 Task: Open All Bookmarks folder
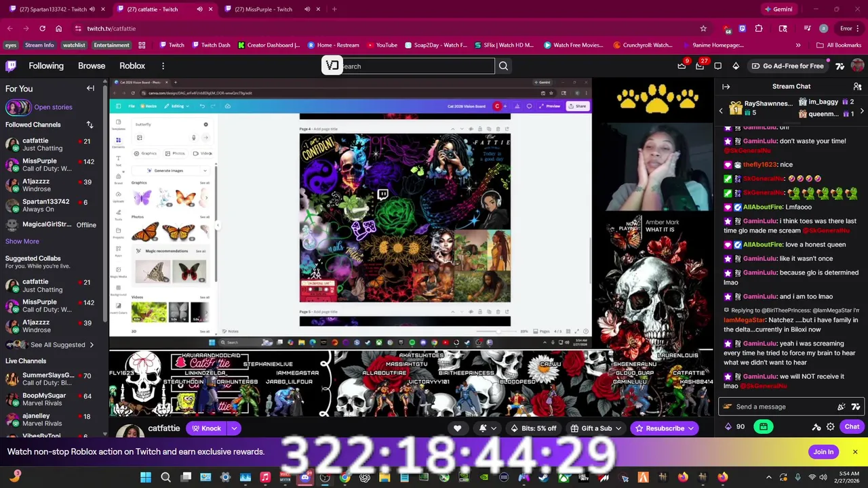(x=839, y=45)
